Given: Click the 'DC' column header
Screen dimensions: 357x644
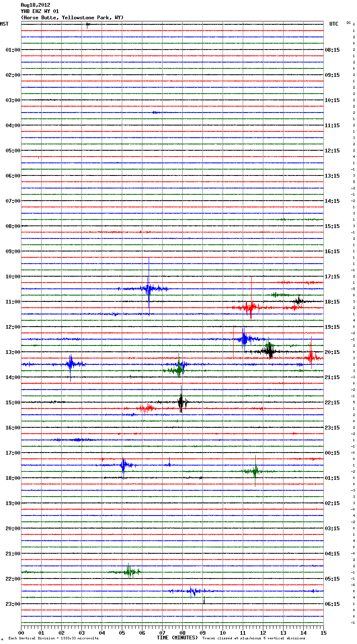Looking at the screenshot, I should tap(349, 23).
